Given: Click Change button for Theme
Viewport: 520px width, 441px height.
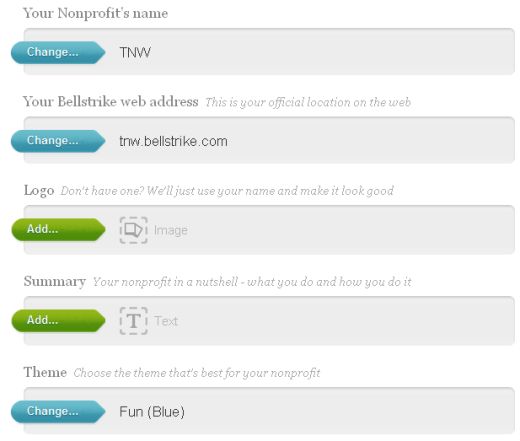Looking at the screenshot, I should (x=58, y=412).
